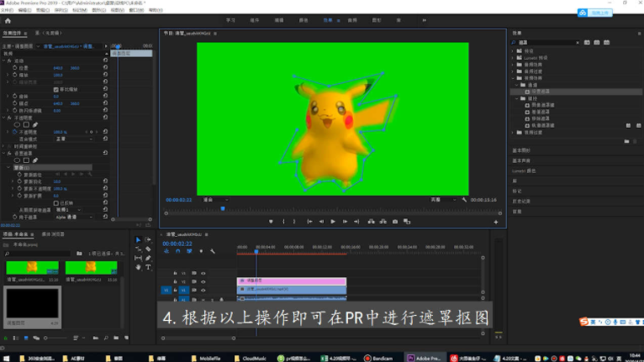Click the Export Frame camera icon

coord(395,222)
